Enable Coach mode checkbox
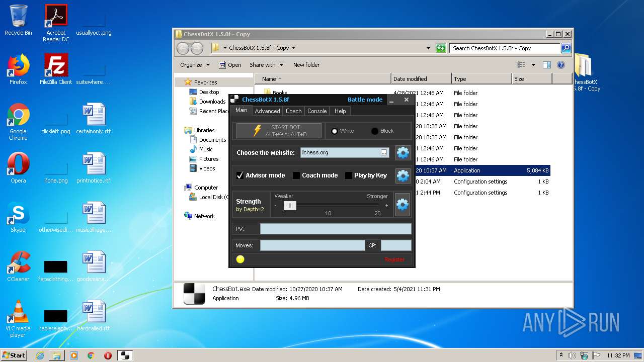This screenshot has height=362, width=644. point(296,175)
